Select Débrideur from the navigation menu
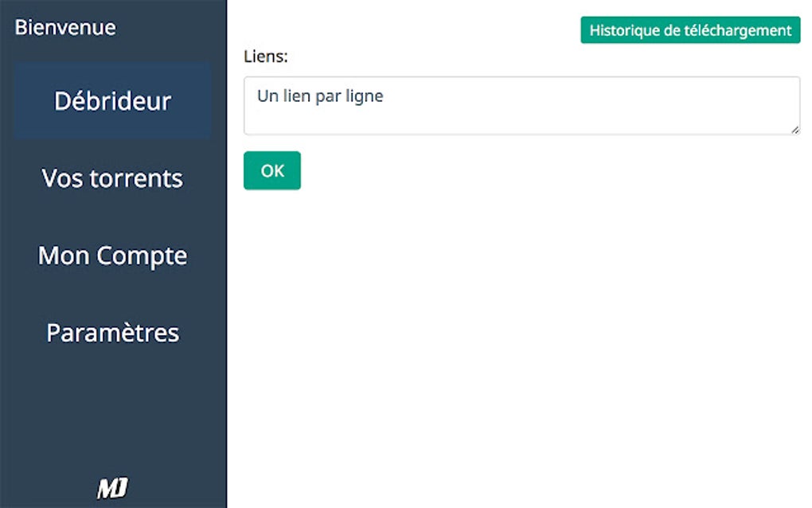 coord(112,101)
